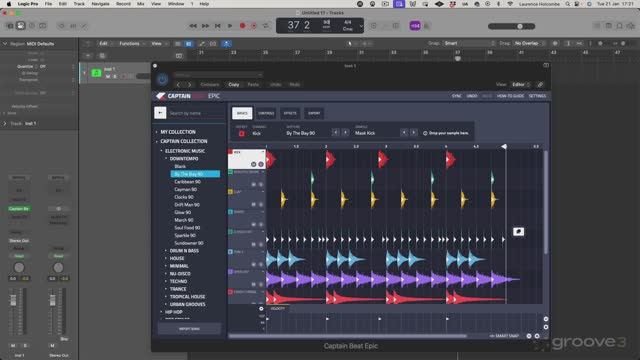The image size is (640, 360).
Task: Expand HIP HOP category
Action: [173, 312]
